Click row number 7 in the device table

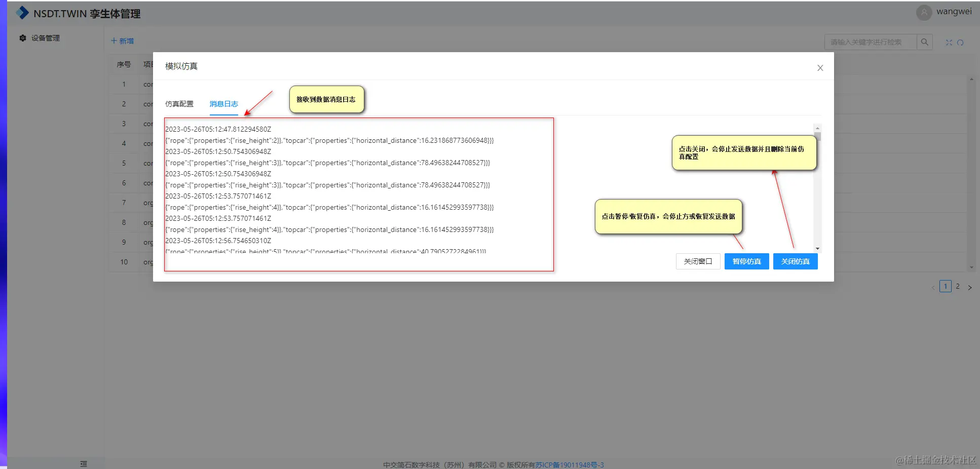[124, 203]
